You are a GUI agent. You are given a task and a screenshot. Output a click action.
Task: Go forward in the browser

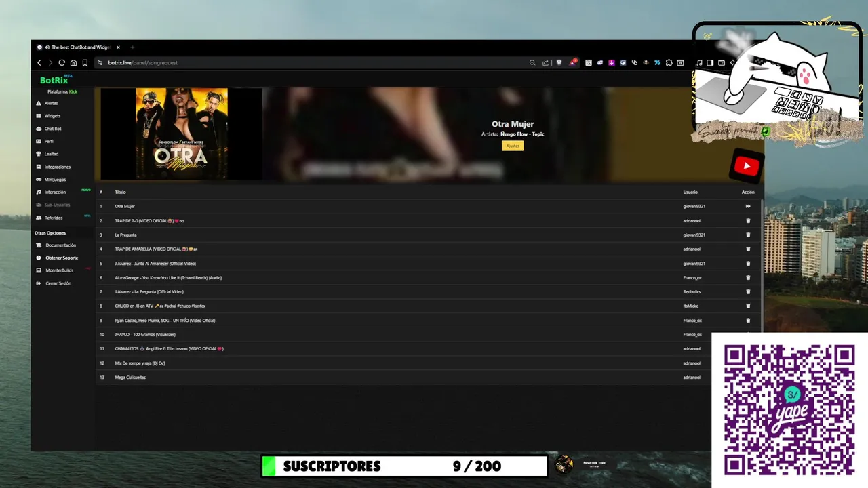point(50,62)
